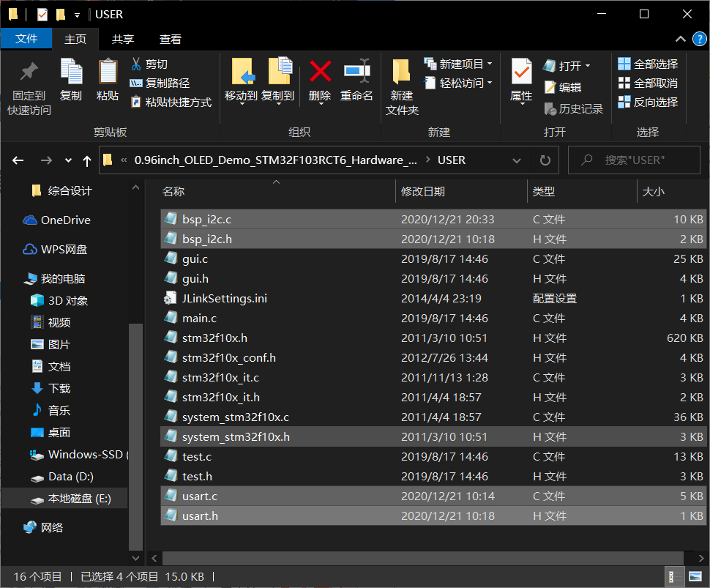Open the Downloads folder in the sidebar
Viewport: 710px width, 588px height.
[x=51, y=388]
